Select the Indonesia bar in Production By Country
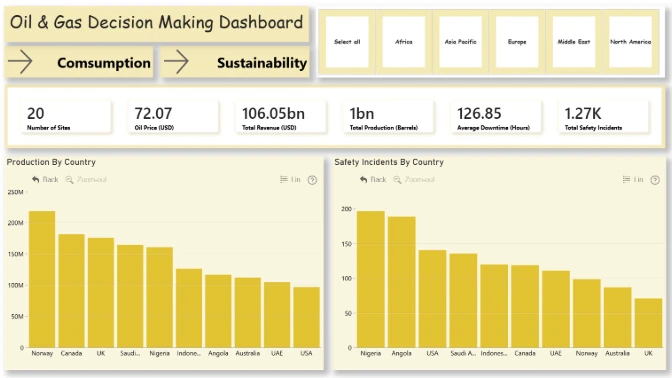The width and height of the screenshot is (672, 378). [x=189, y=308]
